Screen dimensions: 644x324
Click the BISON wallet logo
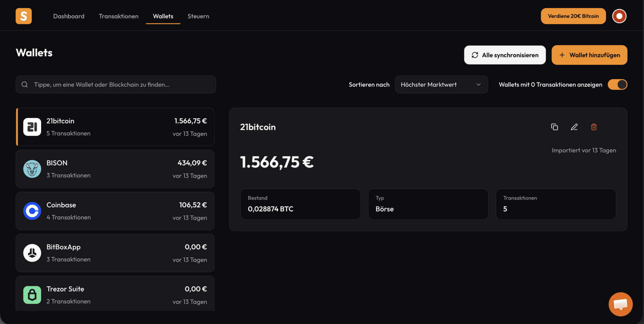click(32, 169)
